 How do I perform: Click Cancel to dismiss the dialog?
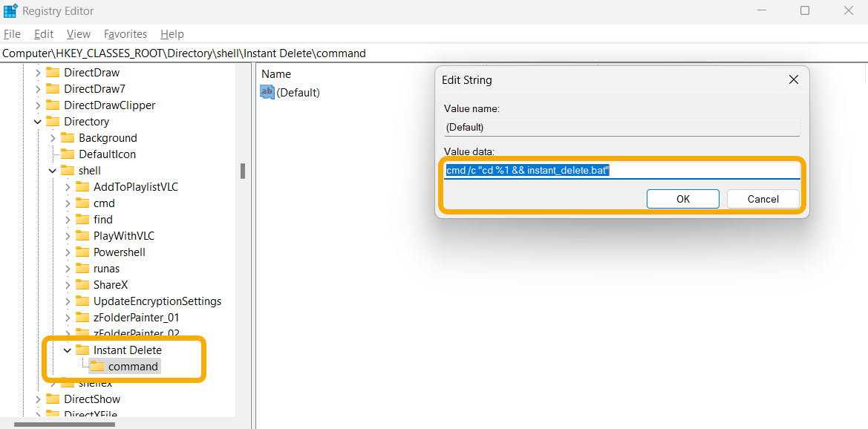(763, 198)
